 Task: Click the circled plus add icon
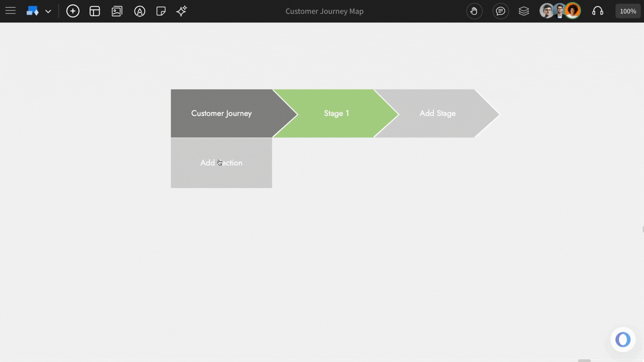tap(73, 11)
